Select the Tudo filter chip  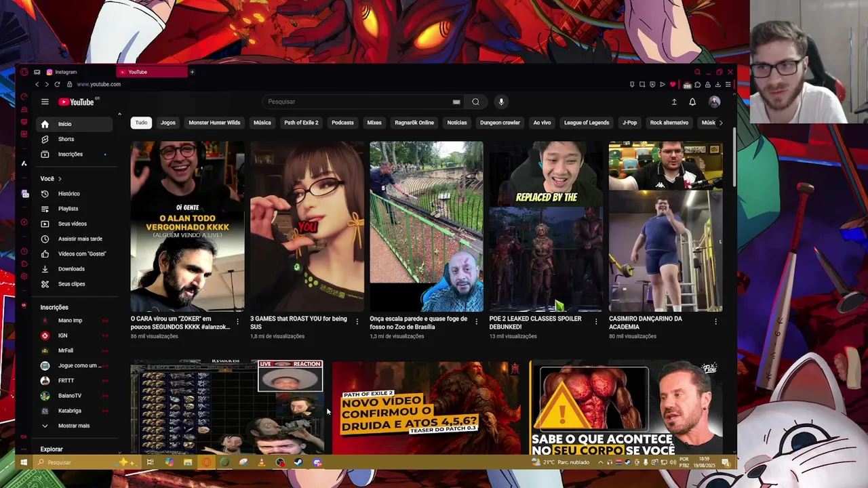pyautogui.click(x=141, y=123)
